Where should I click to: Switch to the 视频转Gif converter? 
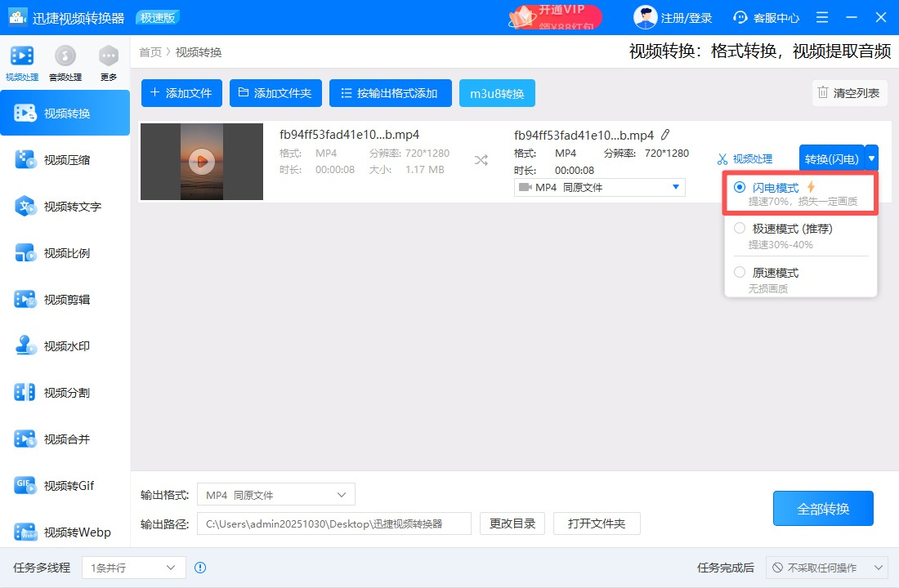click(x=65, y=485)
